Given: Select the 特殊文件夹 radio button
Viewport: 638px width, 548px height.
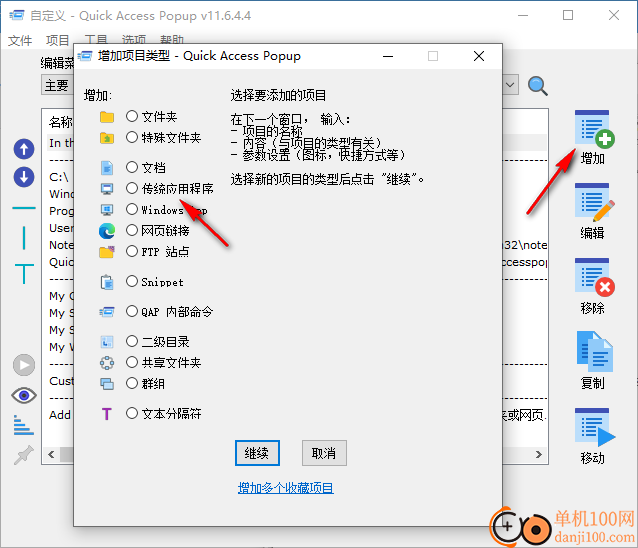Looking at the screenshot, I should 131,138.
